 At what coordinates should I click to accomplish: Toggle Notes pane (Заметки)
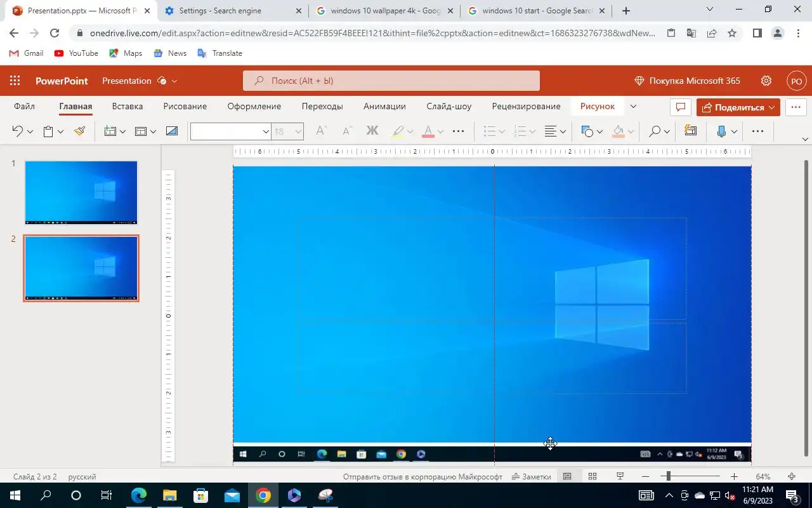coord(532,476)
